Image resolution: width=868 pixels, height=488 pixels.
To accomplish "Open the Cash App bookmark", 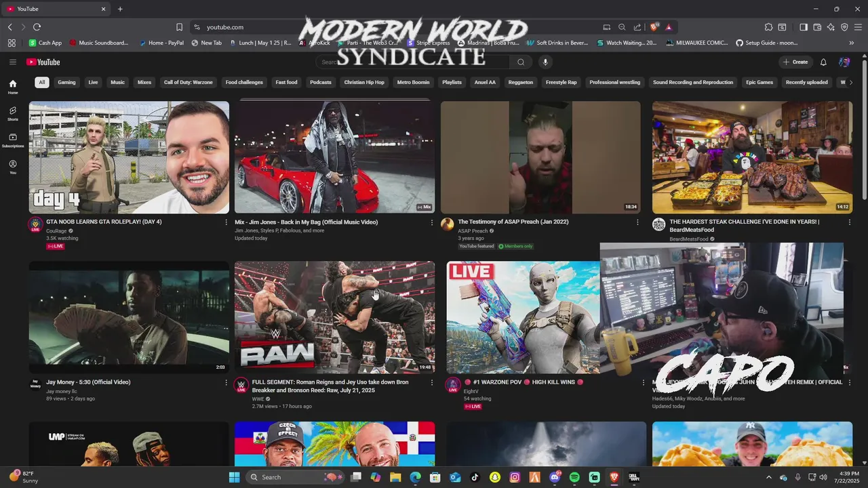I will click(45, 43).
